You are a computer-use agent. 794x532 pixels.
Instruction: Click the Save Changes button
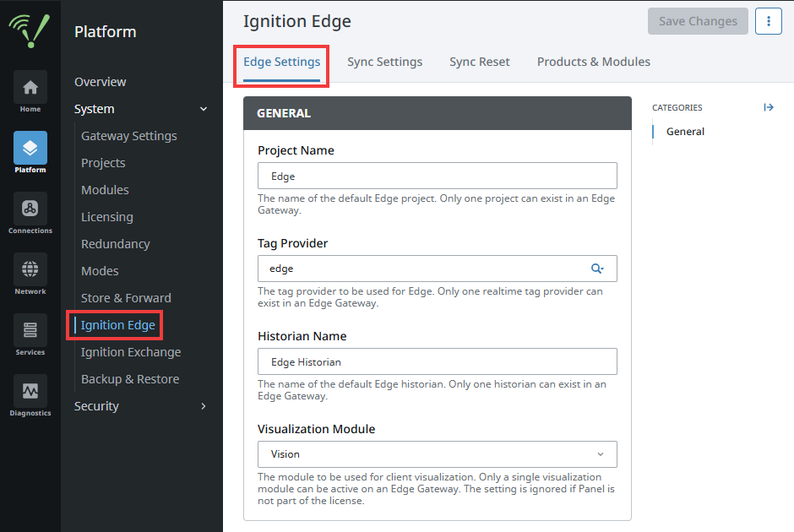(x=698, y=21)
